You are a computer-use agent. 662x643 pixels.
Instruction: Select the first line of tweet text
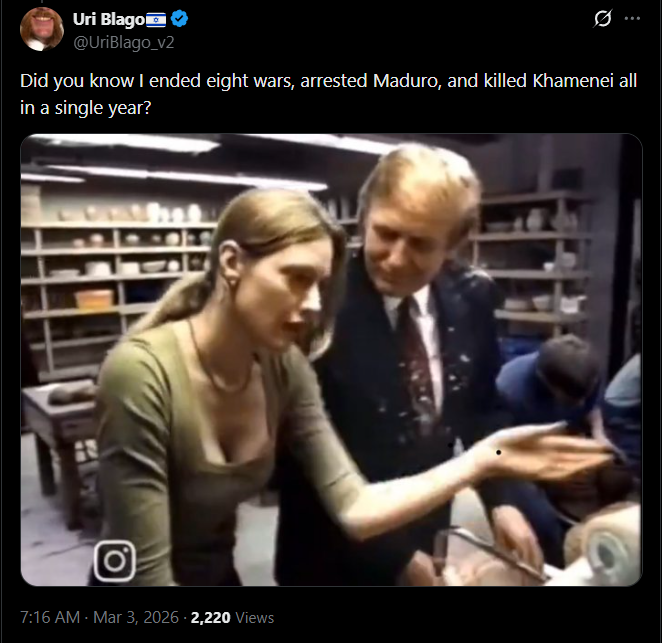pos(328,81)
